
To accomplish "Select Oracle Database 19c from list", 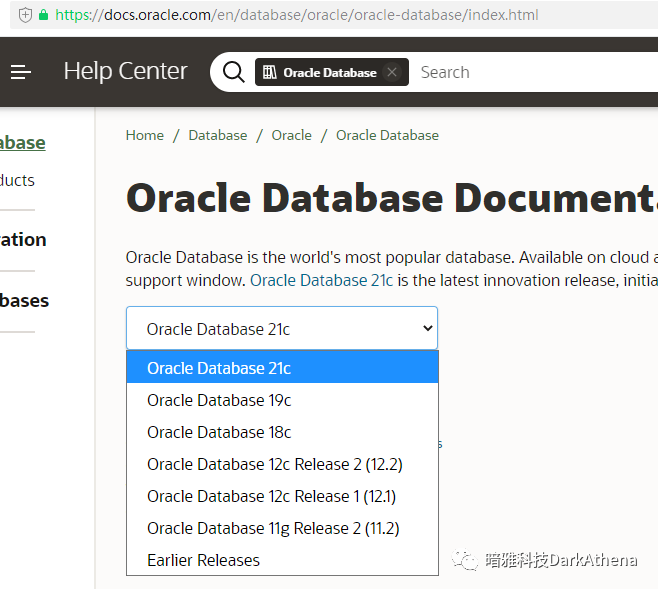I will 219,400.
